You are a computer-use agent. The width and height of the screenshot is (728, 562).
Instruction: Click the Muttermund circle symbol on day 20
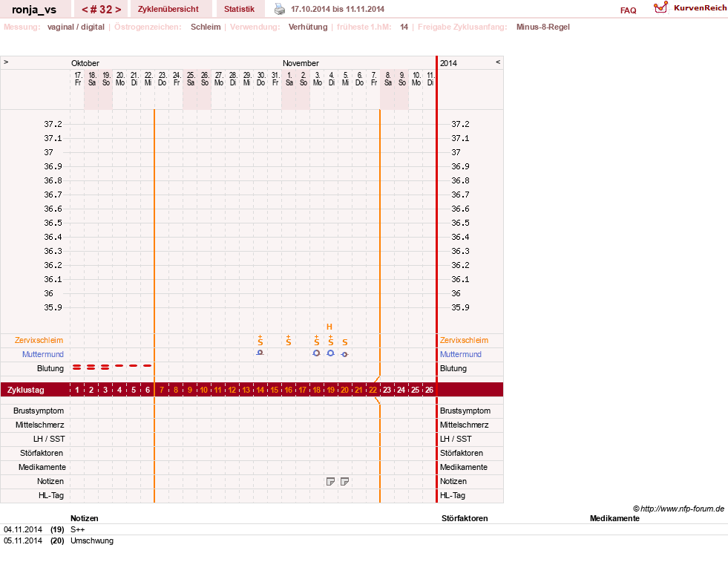(x=344, y=354)
